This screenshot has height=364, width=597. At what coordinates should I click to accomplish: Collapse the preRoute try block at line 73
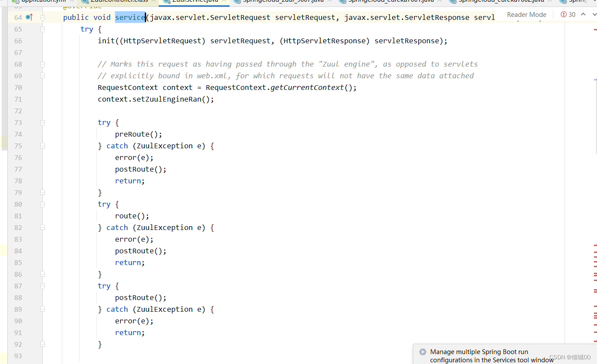click(x=42, y=122)
